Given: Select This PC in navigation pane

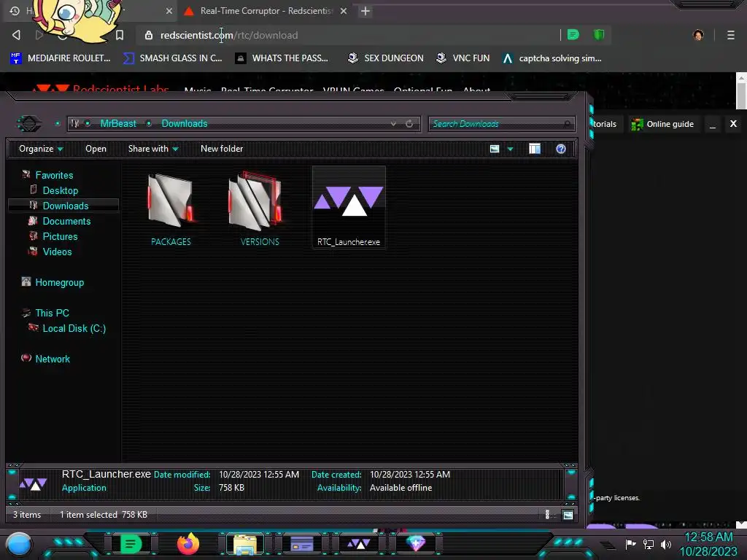Looking at the screenshot, I should [x=52, y=313].
